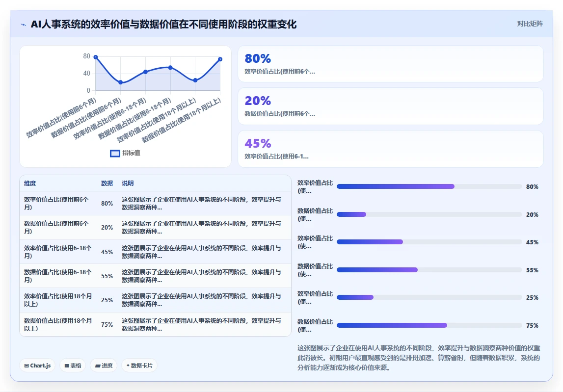Select the table row showing 55%
Image resolution: width=563 pixels, height=392 pixels.
point(155,276)
